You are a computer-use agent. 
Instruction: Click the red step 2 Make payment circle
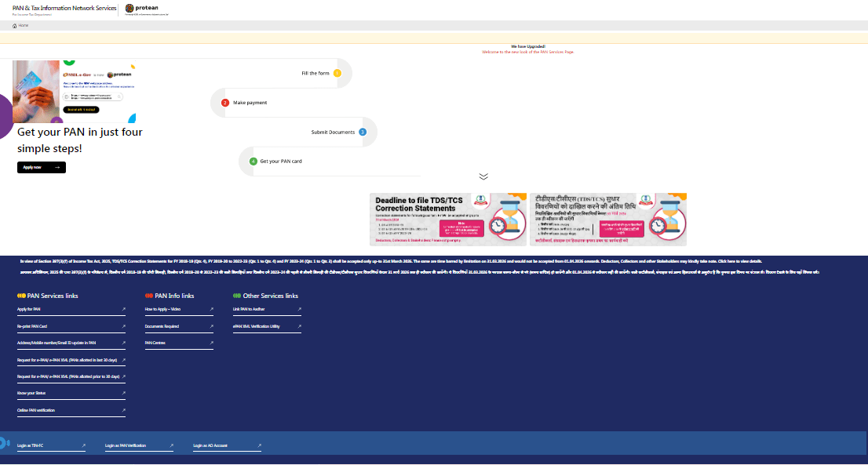point(225,103)
